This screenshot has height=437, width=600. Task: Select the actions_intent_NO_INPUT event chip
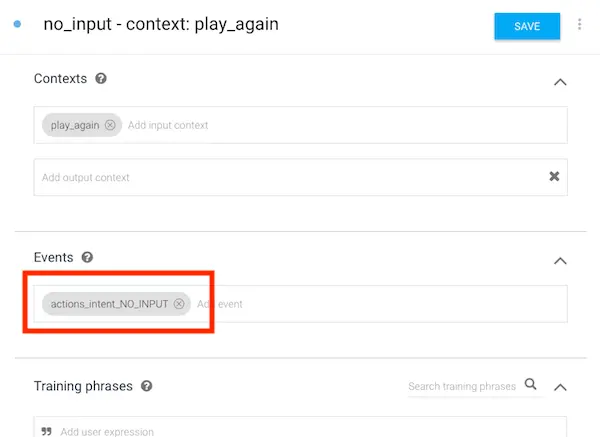pos(109,304)
